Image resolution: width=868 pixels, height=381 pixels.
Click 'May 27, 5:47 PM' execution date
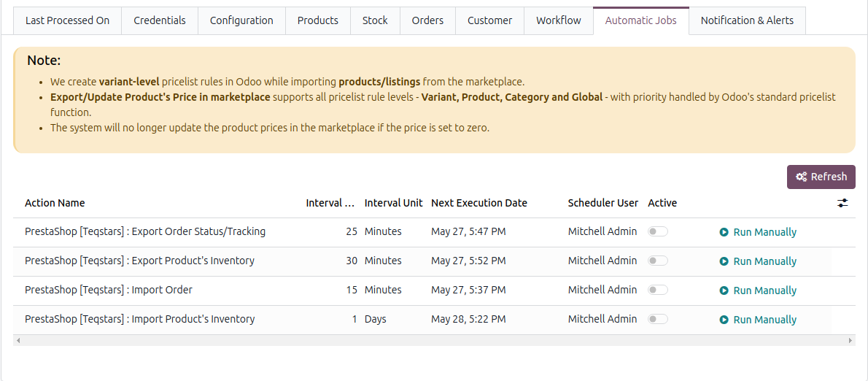[x=468, y=231]
